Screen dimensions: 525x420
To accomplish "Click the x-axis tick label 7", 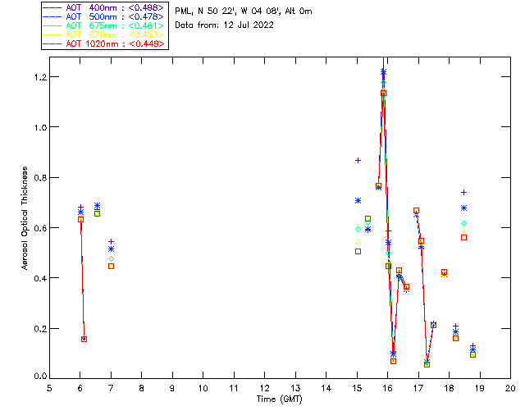I will (111, 388).
